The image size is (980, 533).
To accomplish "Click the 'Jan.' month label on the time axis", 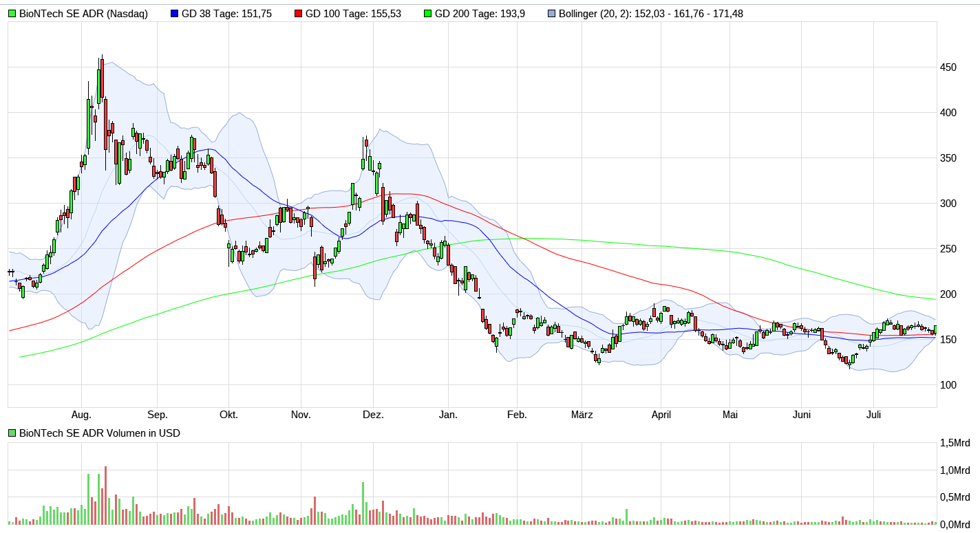I will point(448,415).
